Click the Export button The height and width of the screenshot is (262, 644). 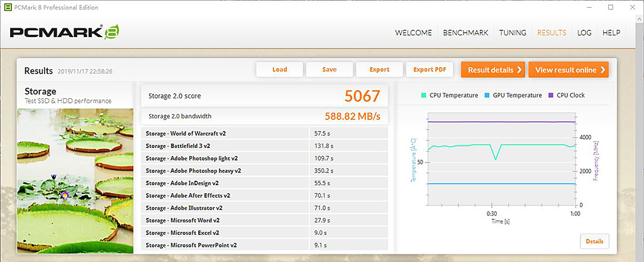point(379,69)
